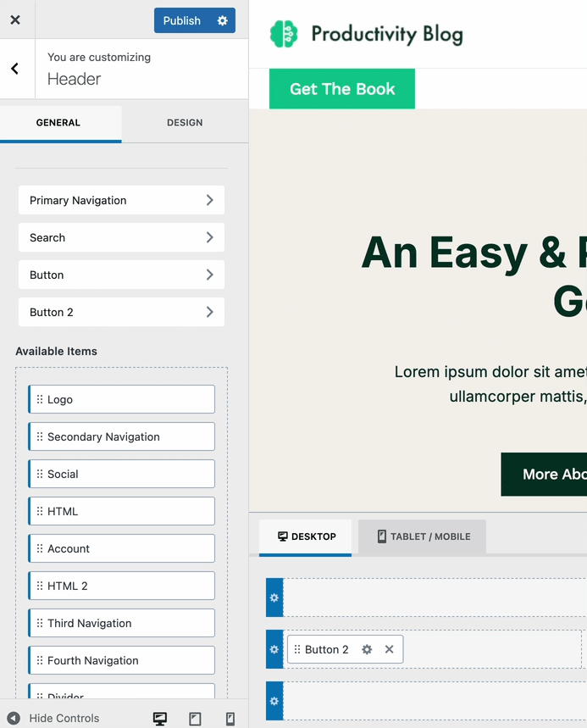587x728 pixels.
Task: Hide the customizer controls panel
Action: tap(53, 719)
